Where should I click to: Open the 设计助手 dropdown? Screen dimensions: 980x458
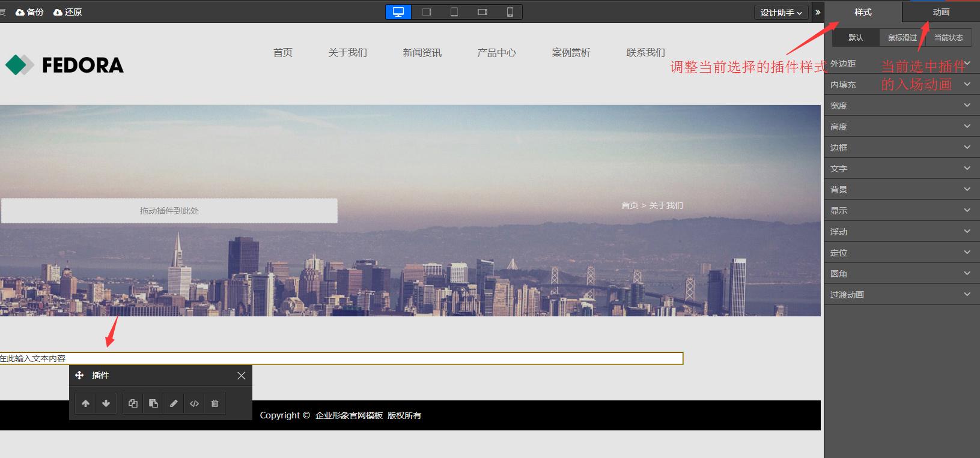[x=781, y=13]
